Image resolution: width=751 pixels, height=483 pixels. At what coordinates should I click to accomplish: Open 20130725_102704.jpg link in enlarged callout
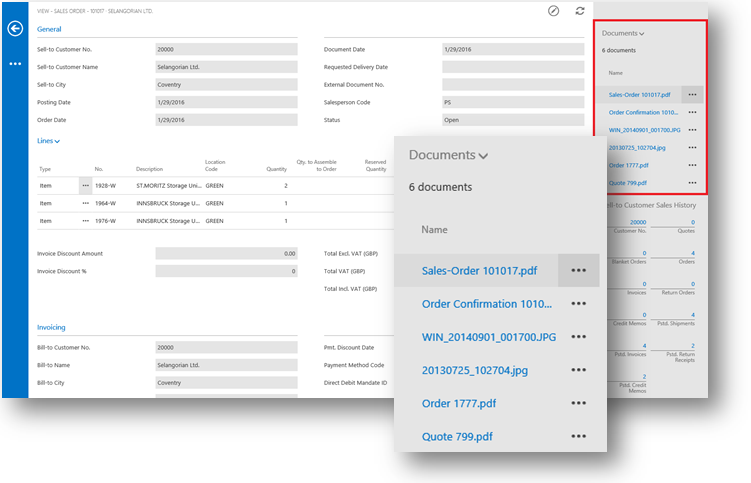pos(475,370)
